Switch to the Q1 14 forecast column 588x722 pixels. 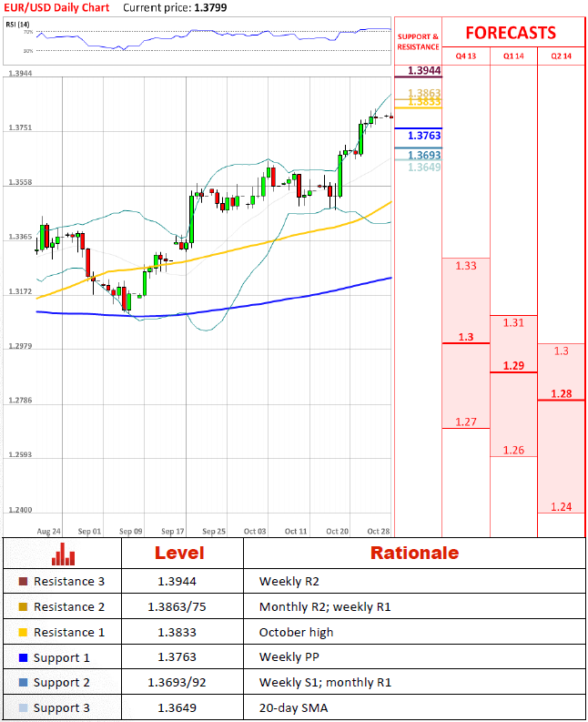click(513, 56)
